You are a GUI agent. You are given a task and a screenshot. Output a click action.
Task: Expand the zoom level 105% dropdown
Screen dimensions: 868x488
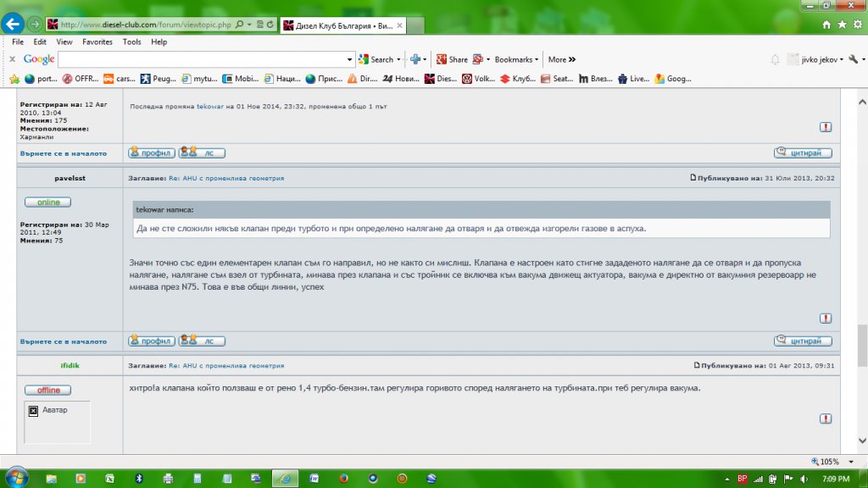coord(849,462)
